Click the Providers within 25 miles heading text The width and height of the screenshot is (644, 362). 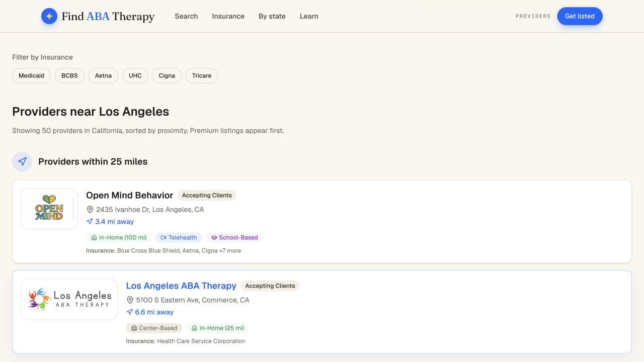[x=93, y=161]
